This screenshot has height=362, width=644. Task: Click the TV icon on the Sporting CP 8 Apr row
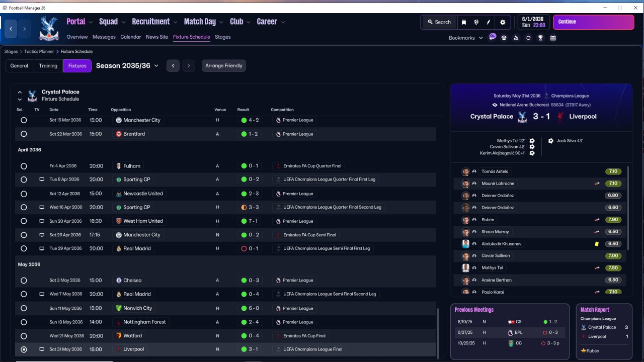pos(42,179)
